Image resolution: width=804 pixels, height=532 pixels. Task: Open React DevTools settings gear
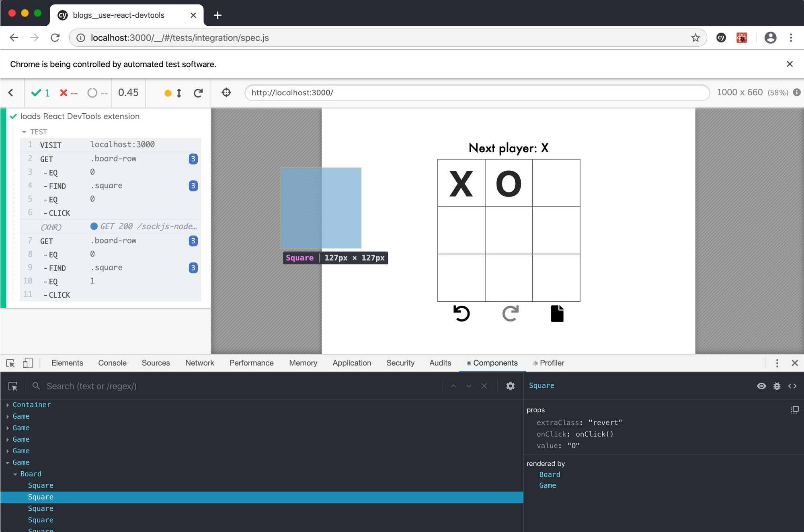point(510,386)
